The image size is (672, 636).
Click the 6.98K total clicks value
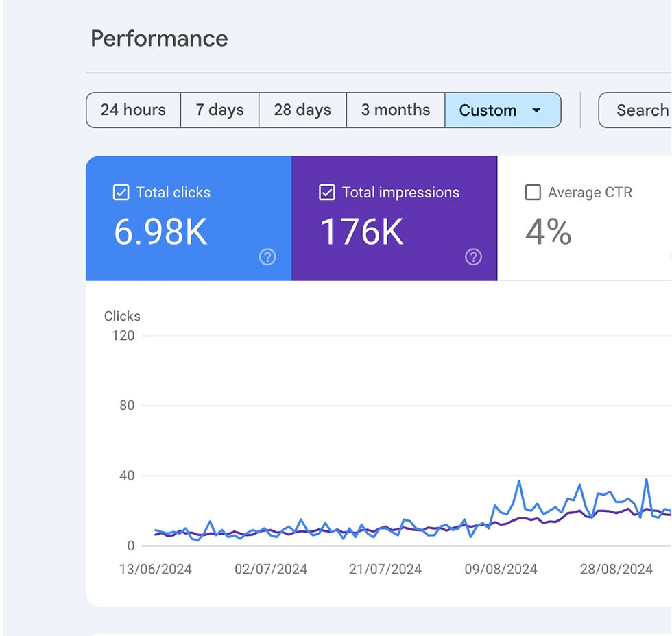coord(160,232)
